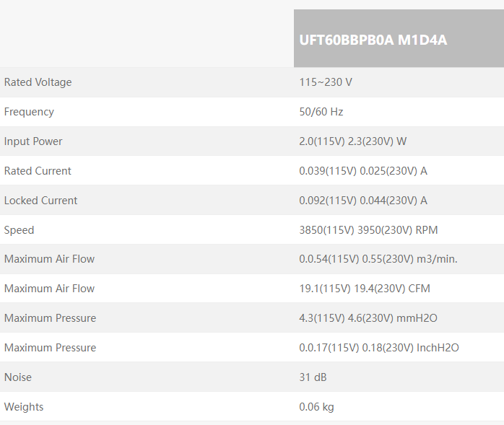Click the air flow value in m3/min
Viewport: 504px width, 425px height.
(378, 259)
